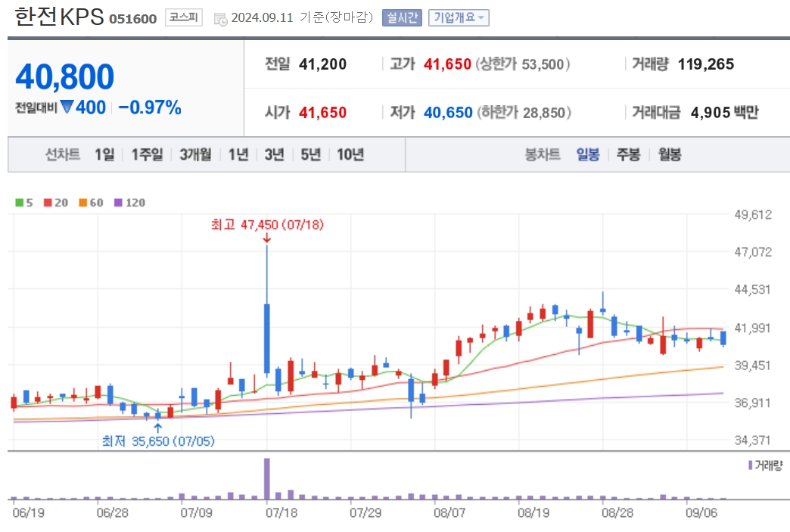Select the 1년 line chart tab
Viewport: 790px width, 532px height.
point(238,154)
